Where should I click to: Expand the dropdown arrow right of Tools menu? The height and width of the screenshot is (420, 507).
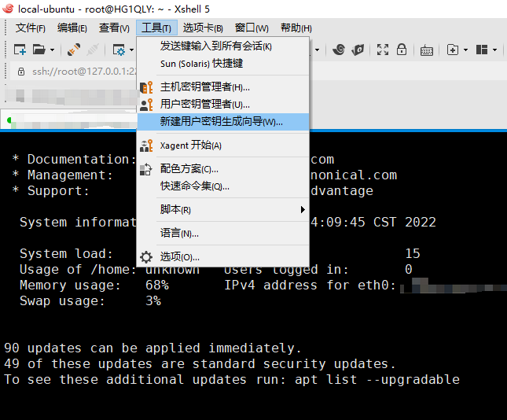pyautogui.click(x=318, y=50)
